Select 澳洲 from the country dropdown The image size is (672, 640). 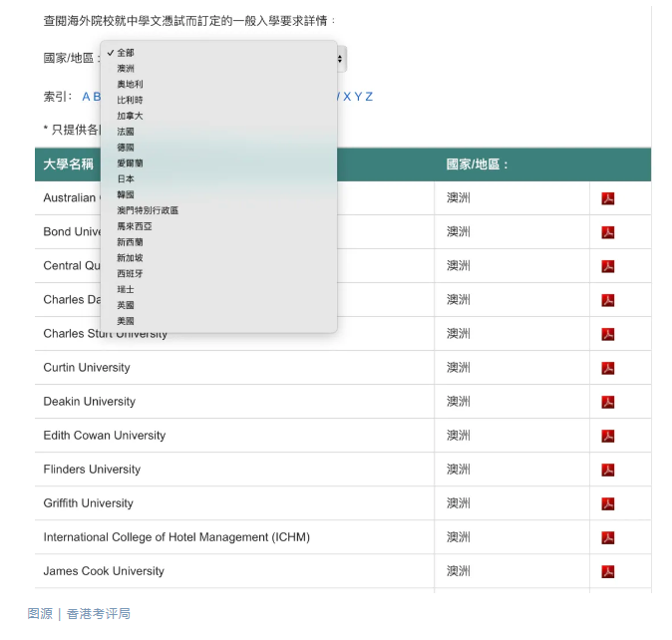tap(126, 69)
